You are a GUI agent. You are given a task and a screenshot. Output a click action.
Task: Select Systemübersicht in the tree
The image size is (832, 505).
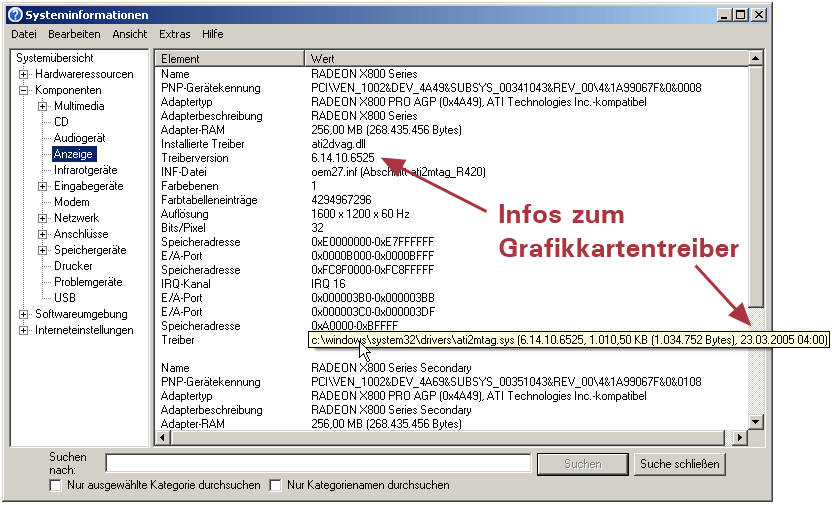click(55, 58)
